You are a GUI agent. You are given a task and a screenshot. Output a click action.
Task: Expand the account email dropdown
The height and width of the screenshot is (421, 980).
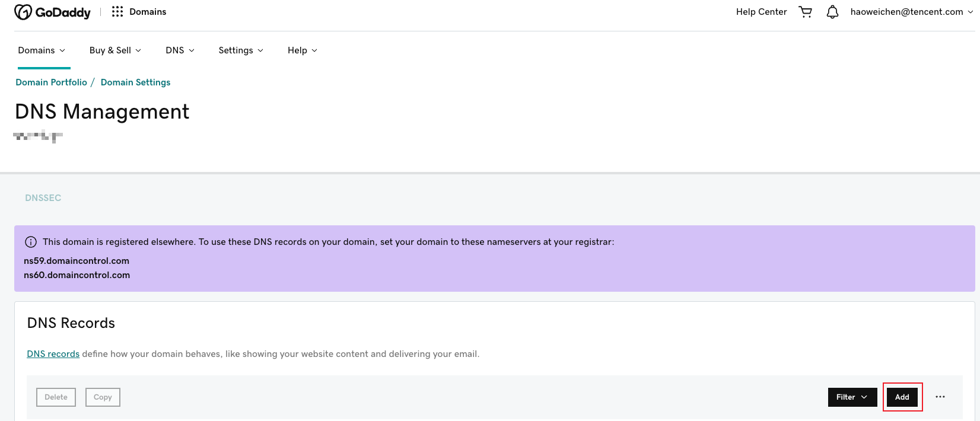[911, 12]
